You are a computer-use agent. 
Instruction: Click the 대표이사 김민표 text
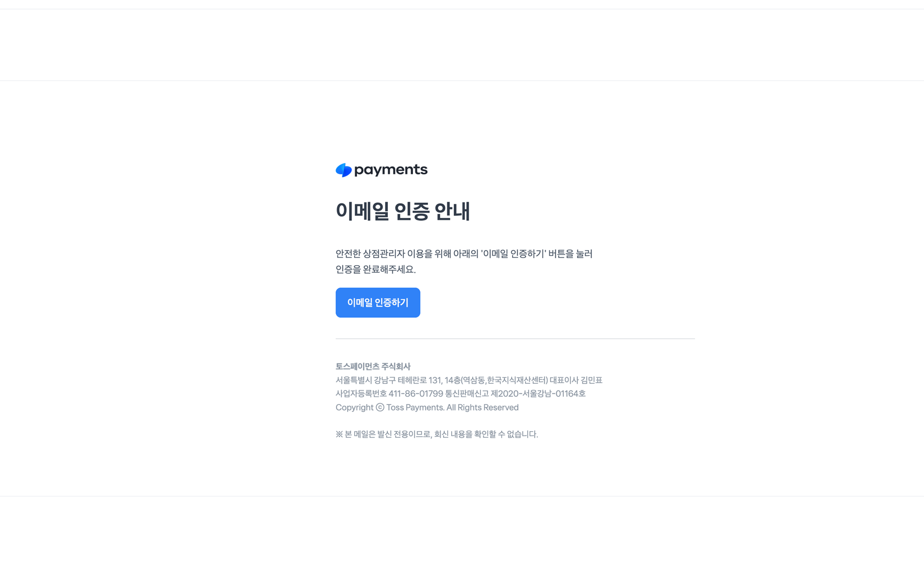pyautogui.click(x=576, y=380)
